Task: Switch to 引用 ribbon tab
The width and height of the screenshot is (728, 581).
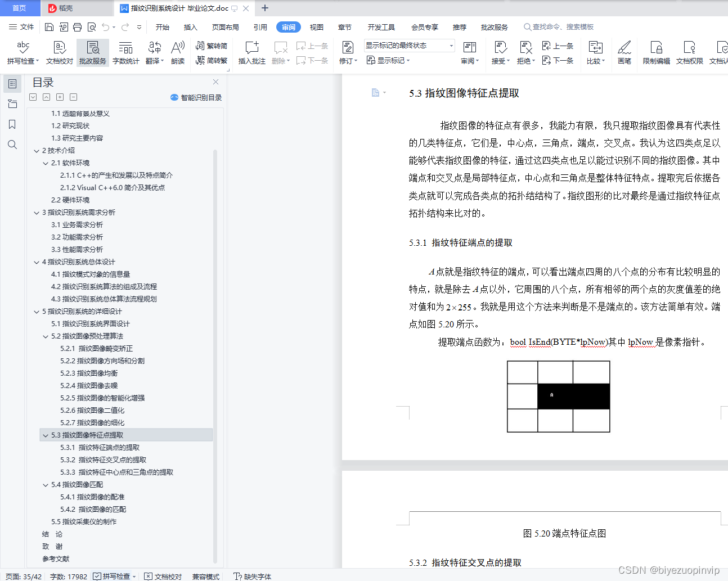Action: click(x=260, y=27)
